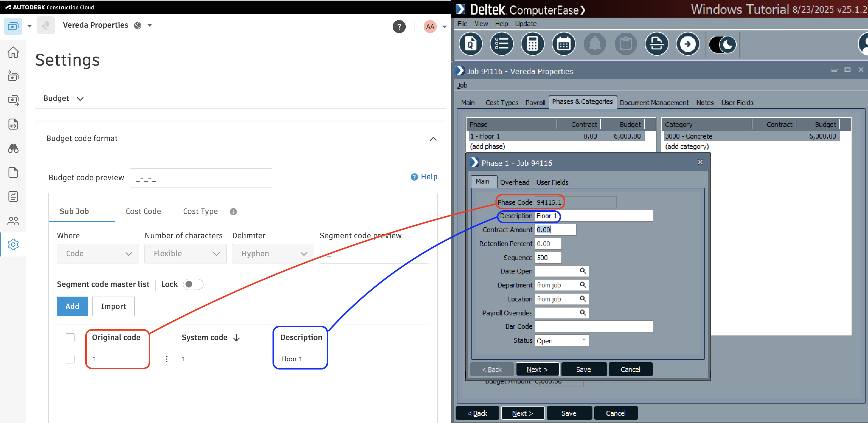This screenshot has height=423, width=868.
Task: Click the right-arrow circle toolbar icon
Action: pyautogui.click(x=688, y=44)
